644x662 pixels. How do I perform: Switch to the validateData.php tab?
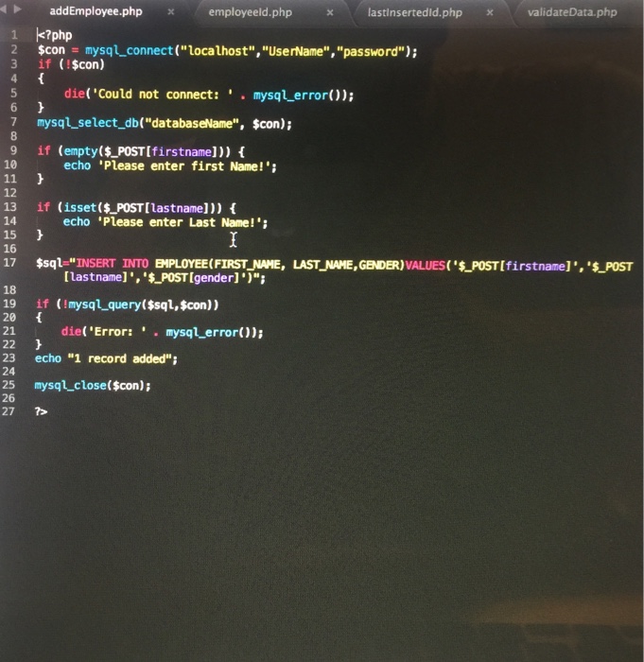point(572,12)
